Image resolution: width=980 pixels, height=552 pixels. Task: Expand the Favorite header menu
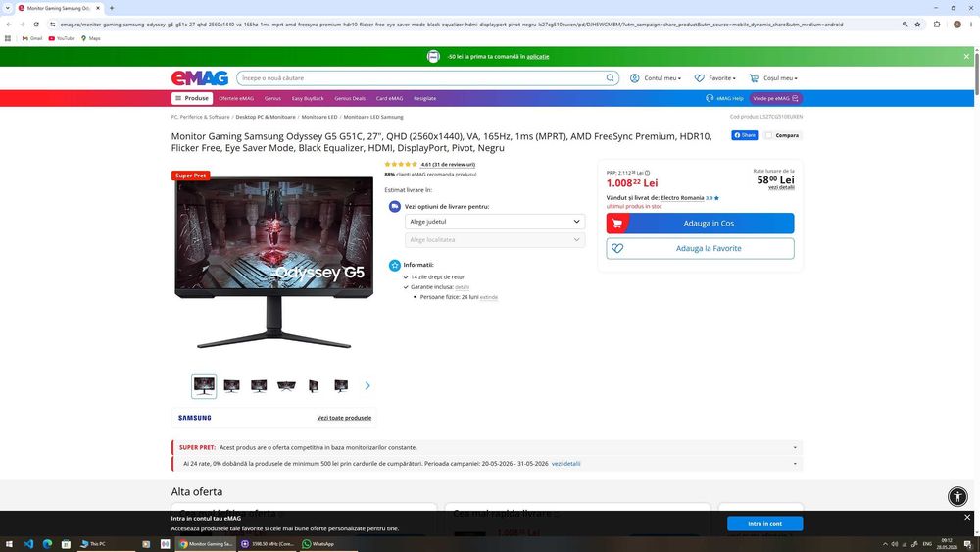(715, 78)
